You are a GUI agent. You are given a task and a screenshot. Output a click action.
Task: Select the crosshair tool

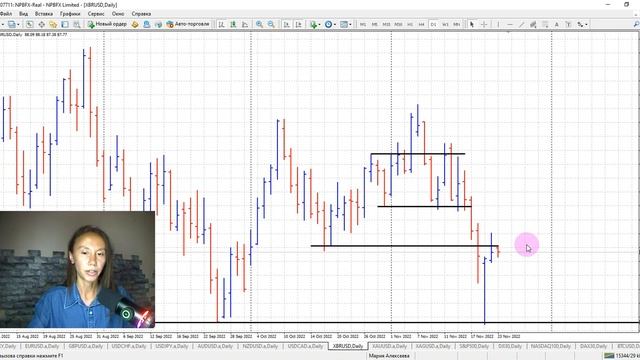[x=484, y=24]
